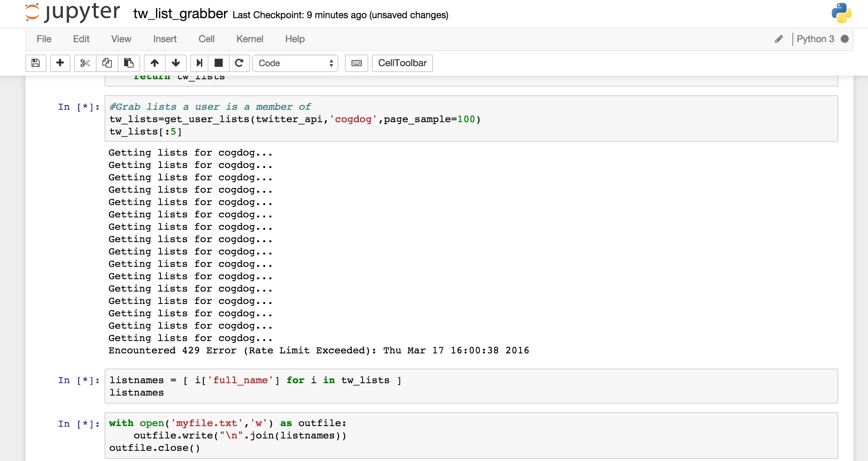Open the Kernel menu
The image size is (868, 461).
point(250,39)
